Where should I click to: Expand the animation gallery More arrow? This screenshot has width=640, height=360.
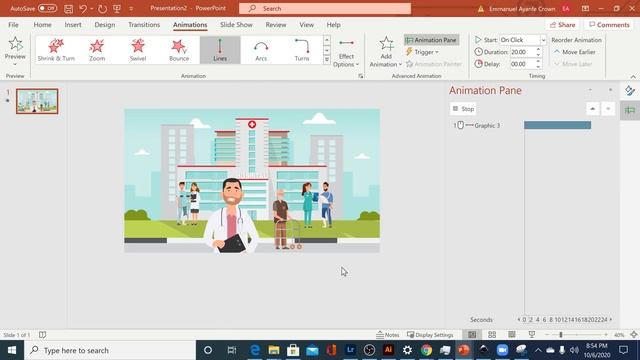coord(327,60)
